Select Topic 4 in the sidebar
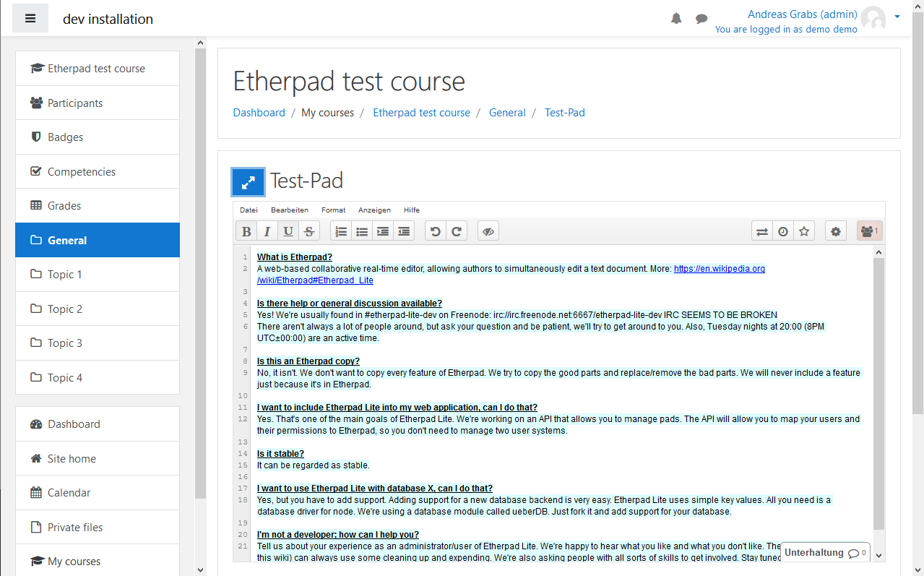This screenshot has height=576, width=924. tap(98, 377)
